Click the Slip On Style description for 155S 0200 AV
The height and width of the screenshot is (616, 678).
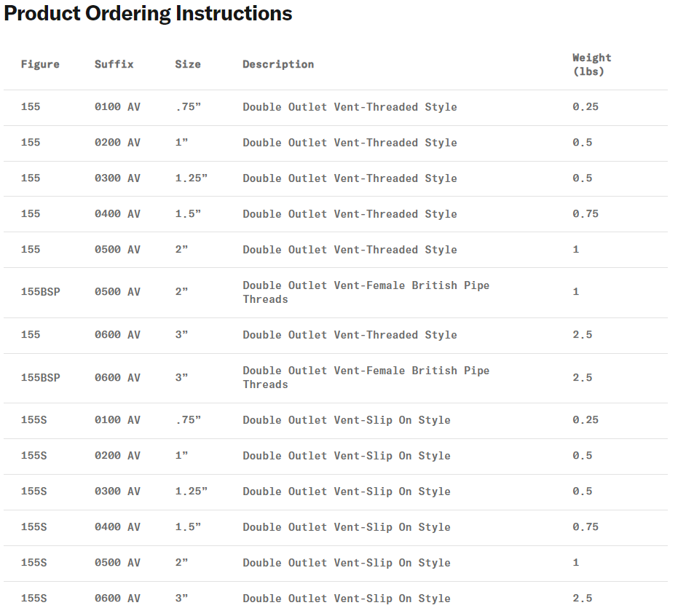point(347,456)
